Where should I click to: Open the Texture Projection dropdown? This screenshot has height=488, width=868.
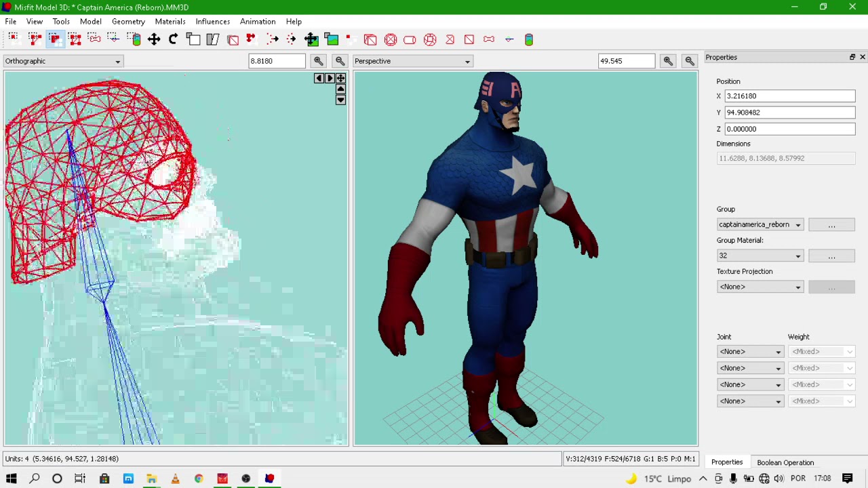[760, 287]
